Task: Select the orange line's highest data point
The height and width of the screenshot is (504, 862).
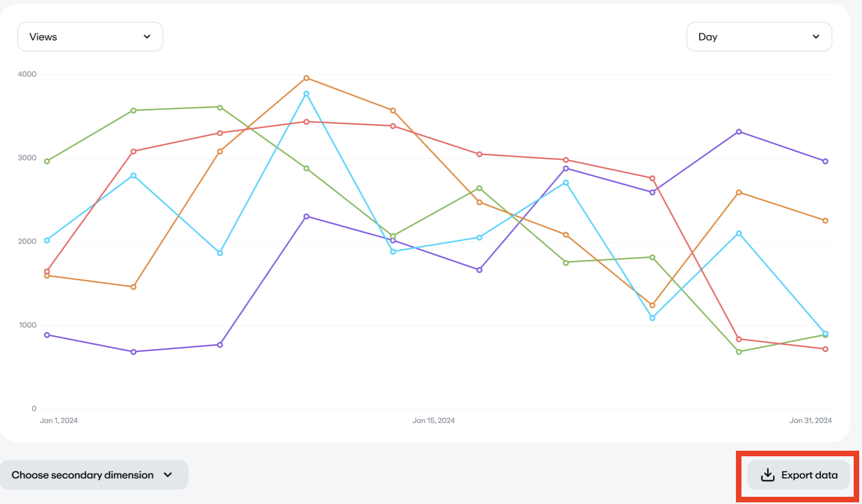Action: [x=307, y=78]
